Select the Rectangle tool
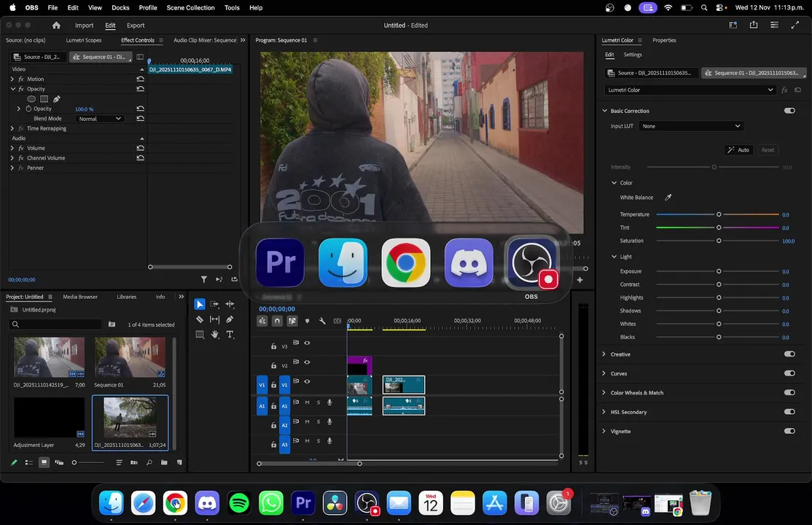This screenshot has height=525, width=812. pyautogui.click(x=200, y=334)
